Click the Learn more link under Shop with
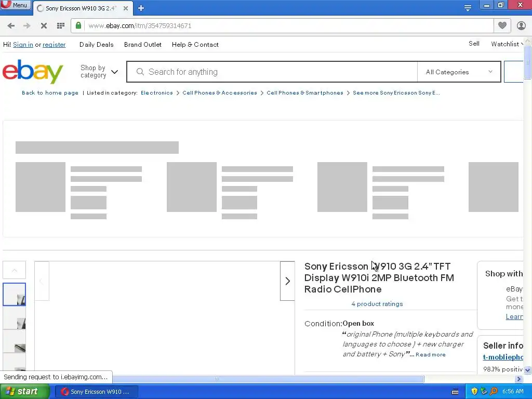 coord(514,316)
